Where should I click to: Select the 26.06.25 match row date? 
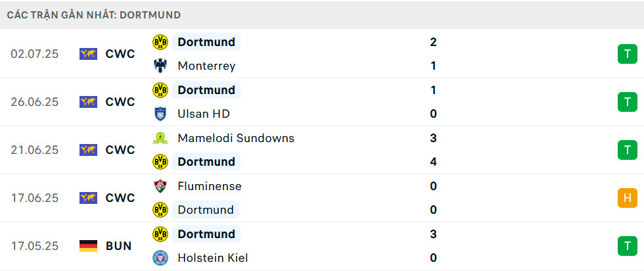(35, 102)
